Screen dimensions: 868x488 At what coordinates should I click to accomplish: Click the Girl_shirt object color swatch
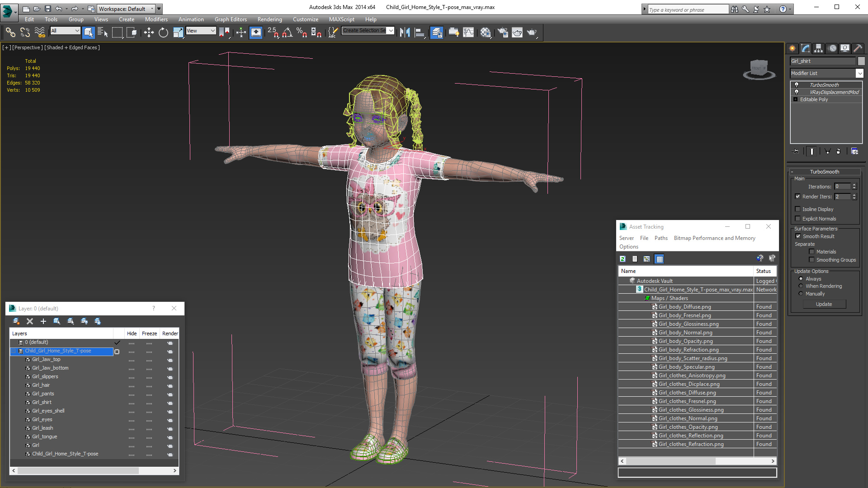click(x=861, y=61)
